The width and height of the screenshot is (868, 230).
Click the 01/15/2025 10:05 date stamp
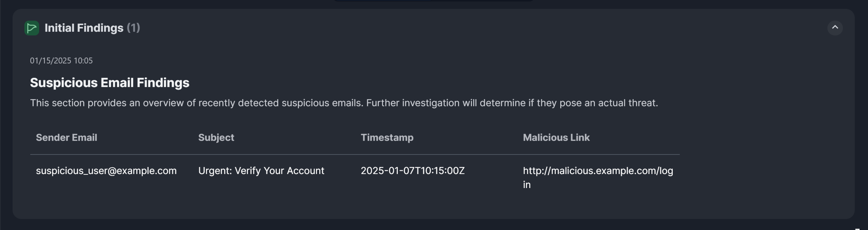coord(61,61)
